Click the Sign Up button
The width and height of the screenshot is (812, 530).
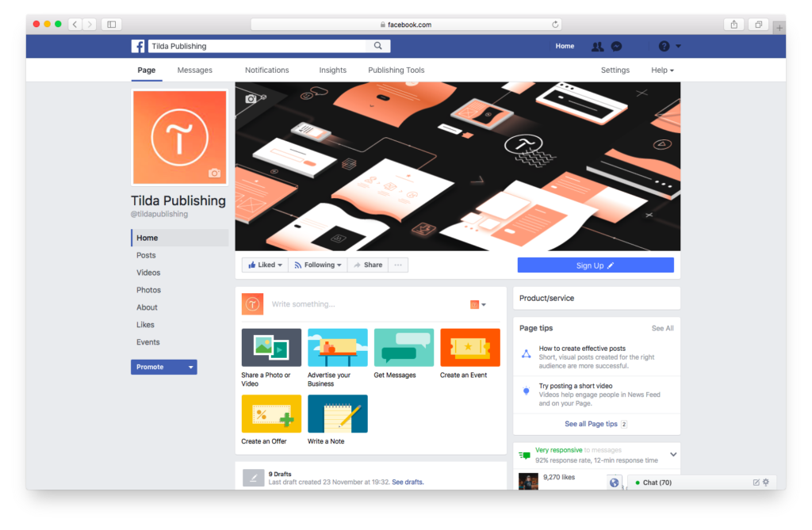pos(596,265)
